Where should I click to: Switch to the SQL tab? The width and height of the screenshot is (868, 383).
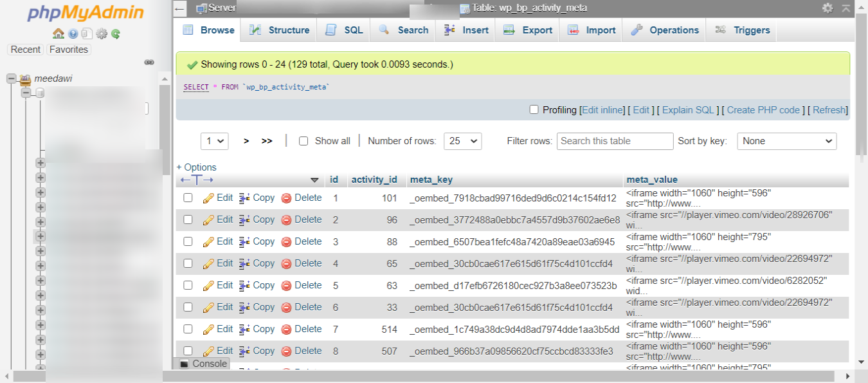pyautogui.click(x=345, y=30)
